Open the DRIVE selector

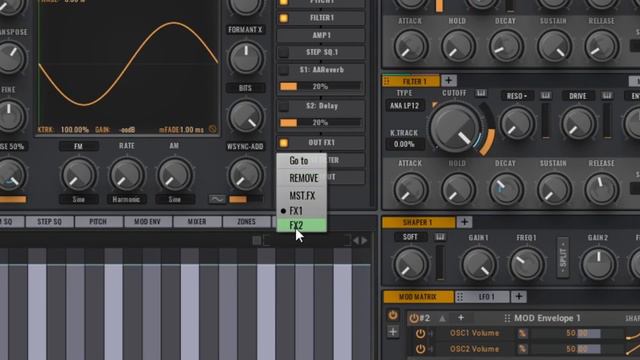pos(577,96)
